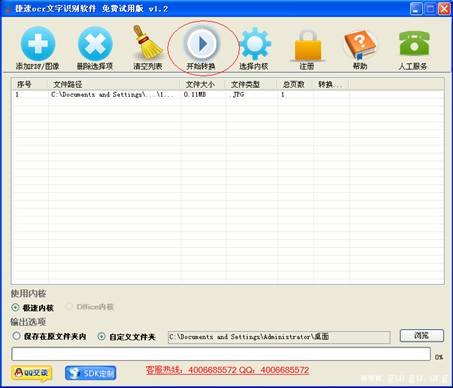Screen dimensions: 453x388
Task: Clear the list with the broom icon
Action: pos(147,44)
